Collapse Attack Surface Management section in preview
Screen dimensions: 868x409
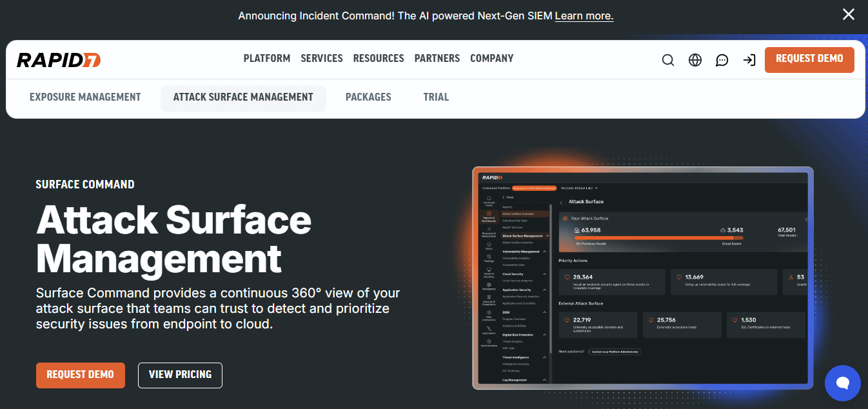pos(547,236)
